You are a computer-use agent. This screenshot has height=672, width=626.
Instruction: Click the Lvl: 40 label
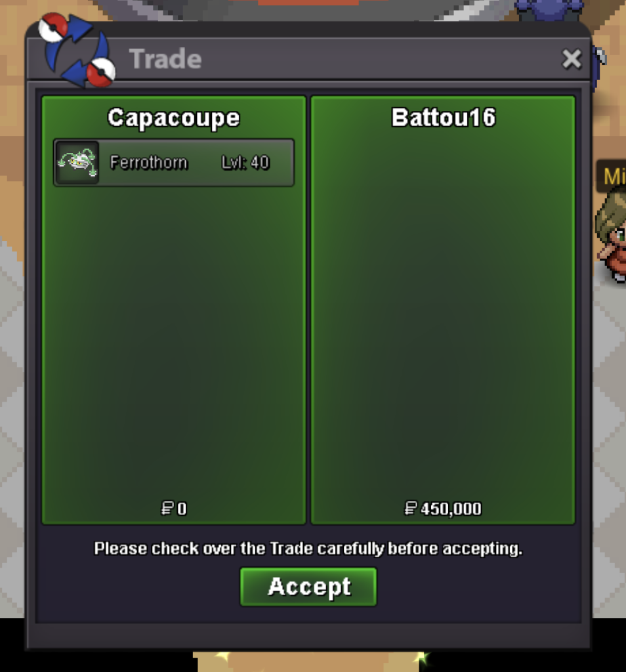245,163
